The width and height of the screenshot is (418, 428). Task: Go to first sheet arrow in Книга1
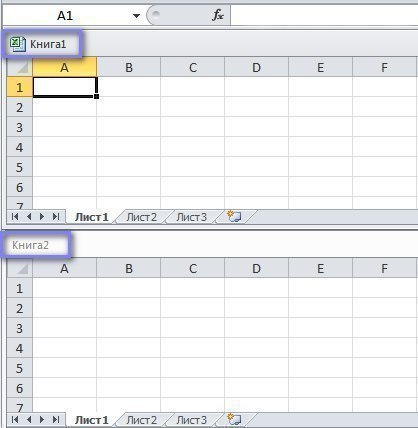tap(15, 217)
